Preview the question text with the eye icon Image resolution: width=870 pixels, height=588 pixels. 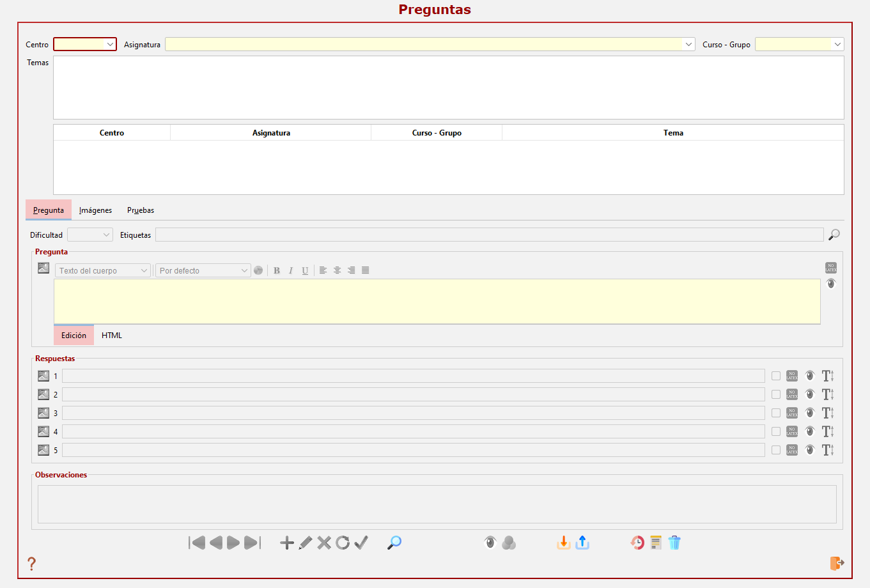pyautogui.click(x=831, y=284)
